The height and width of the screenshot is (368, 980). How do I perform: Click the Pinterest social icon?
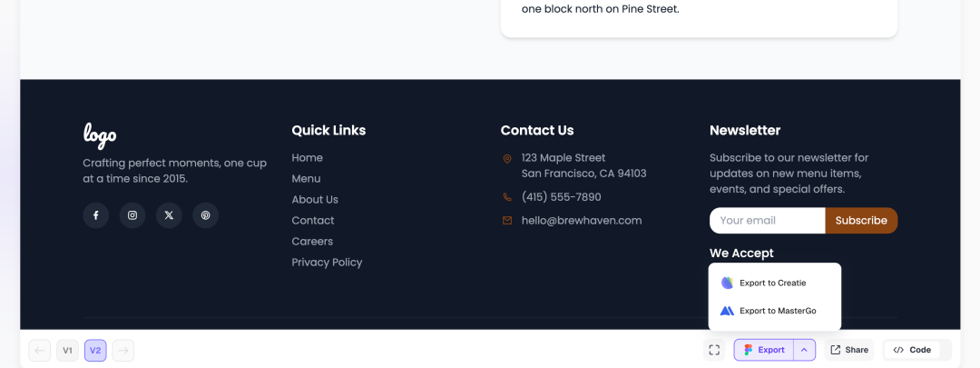point(206,215)
